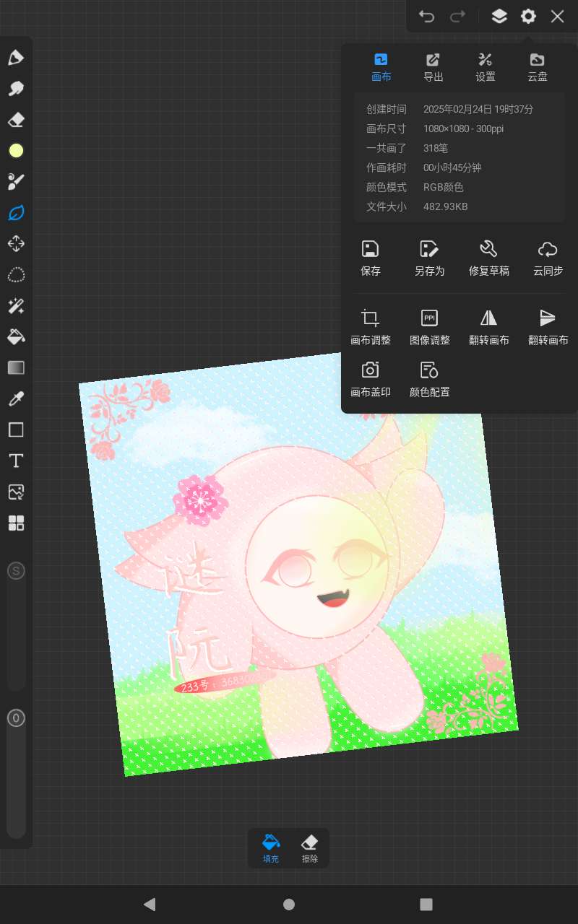
Task: Select the text tool
Action: (16, 461)
